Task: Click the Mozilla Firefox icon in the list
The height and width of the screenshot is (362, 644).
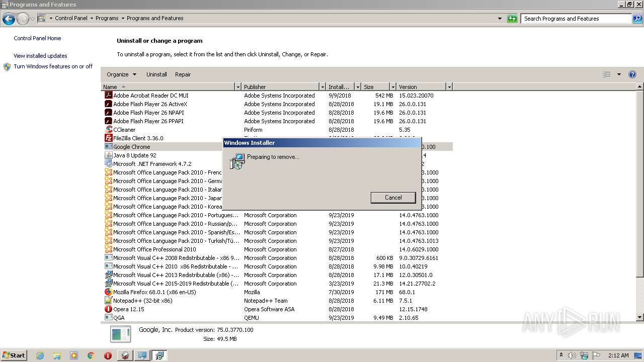Action: pos(108,292)
